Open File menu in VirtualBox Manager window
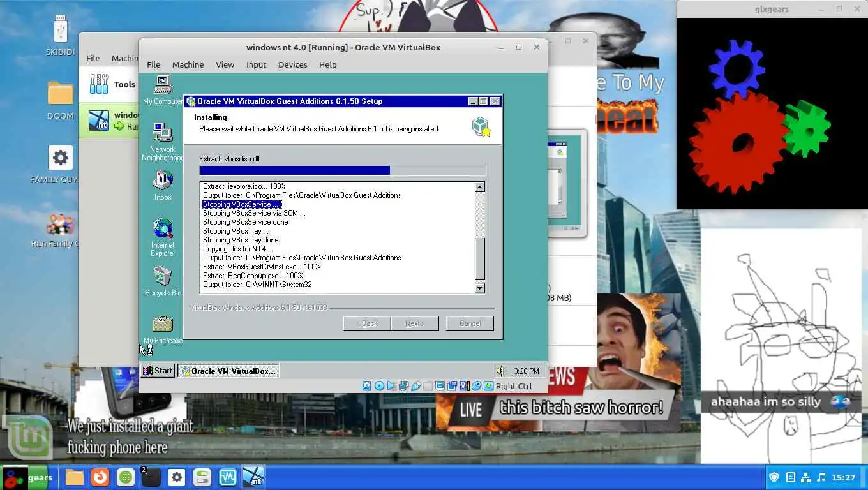868x490 pixels. [x=93, y=58]
